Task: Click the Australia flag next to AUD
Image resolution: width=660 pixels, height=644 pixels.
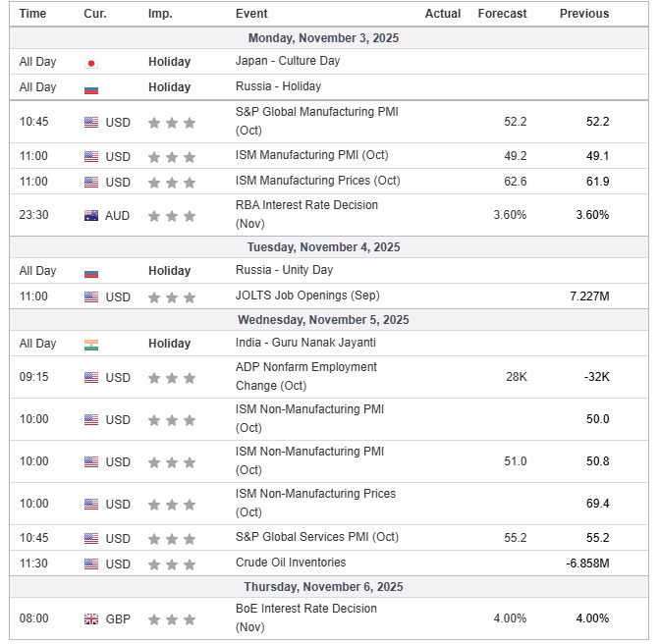Action: tap(91, 216)
